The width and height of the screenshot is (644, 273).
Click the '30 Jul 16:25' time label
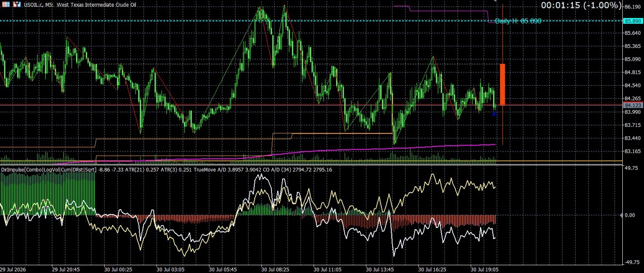click(x=432, y=270)
